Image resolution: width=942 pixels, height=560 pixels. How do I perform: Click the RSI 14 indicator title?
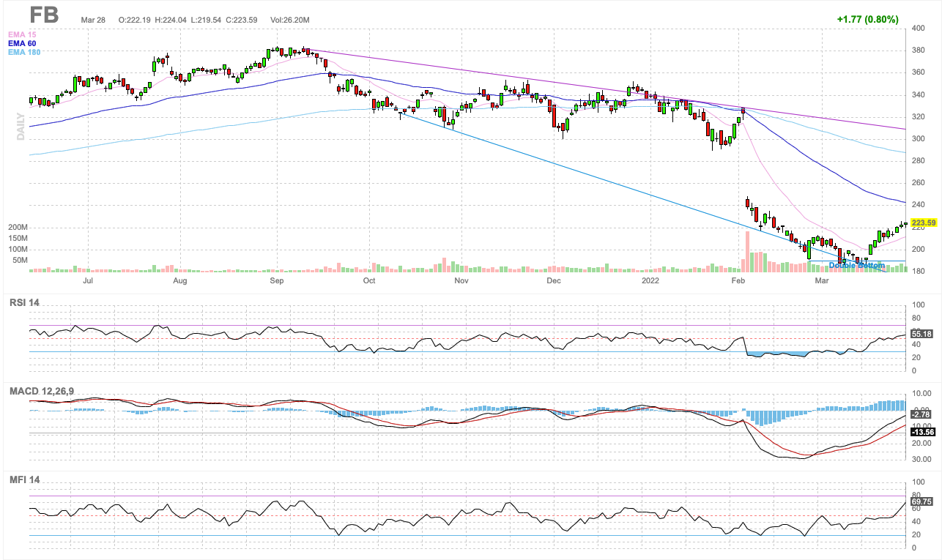click(25, 301)
